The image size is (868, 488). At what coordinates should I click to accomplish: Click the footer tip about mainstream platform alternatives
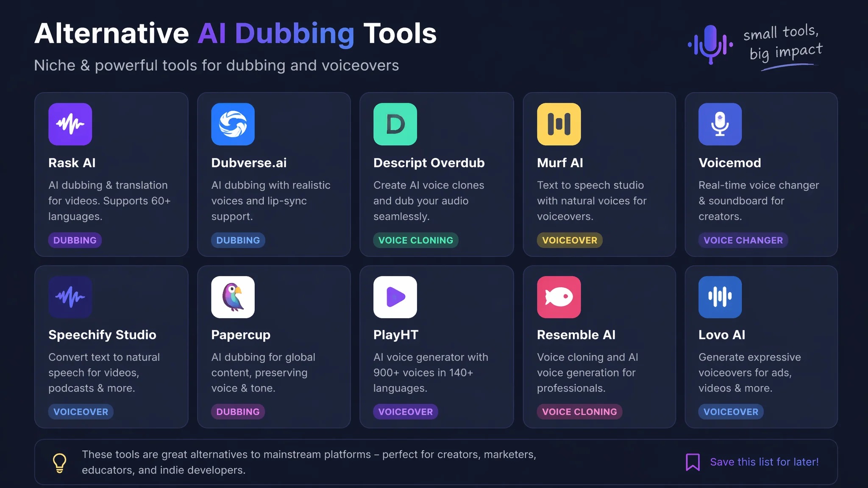click(309, 462)
